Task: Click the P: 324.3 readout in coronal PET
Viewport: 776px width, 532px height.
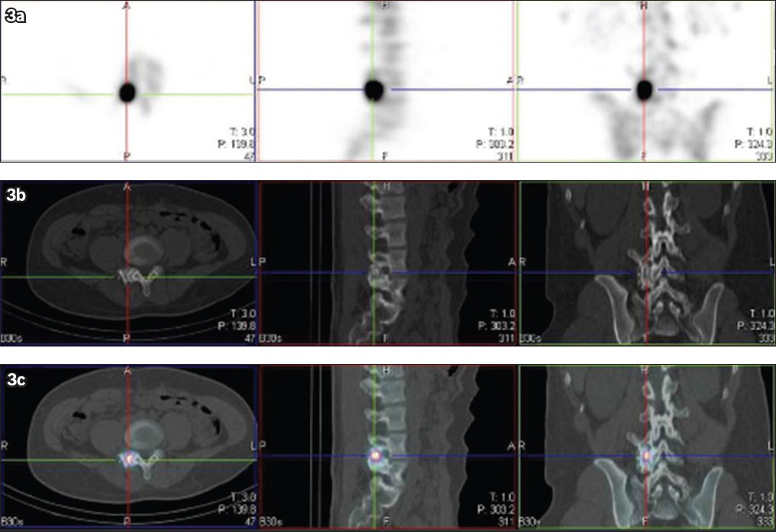Action: (x=751, y=142)
